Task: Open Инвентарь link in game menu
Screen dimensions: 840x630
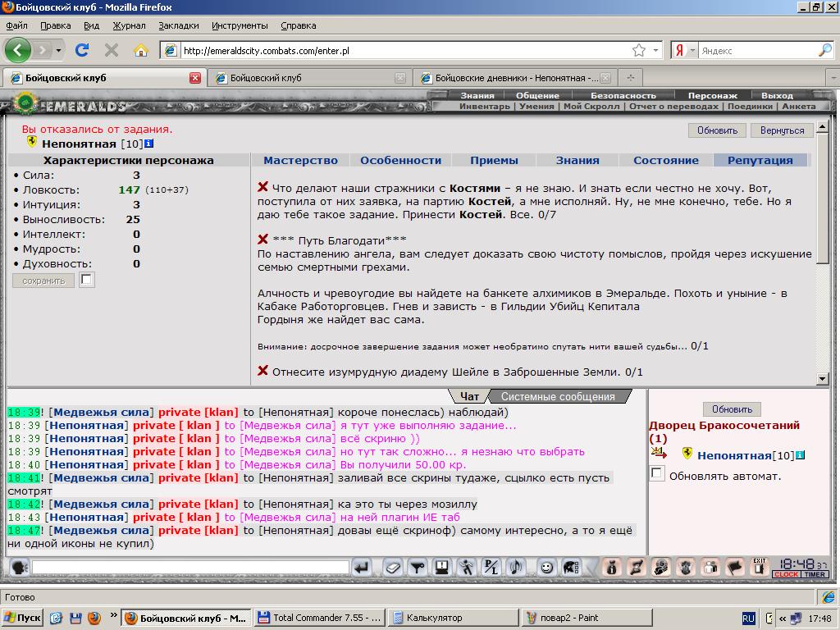Action: click(484, 106)
